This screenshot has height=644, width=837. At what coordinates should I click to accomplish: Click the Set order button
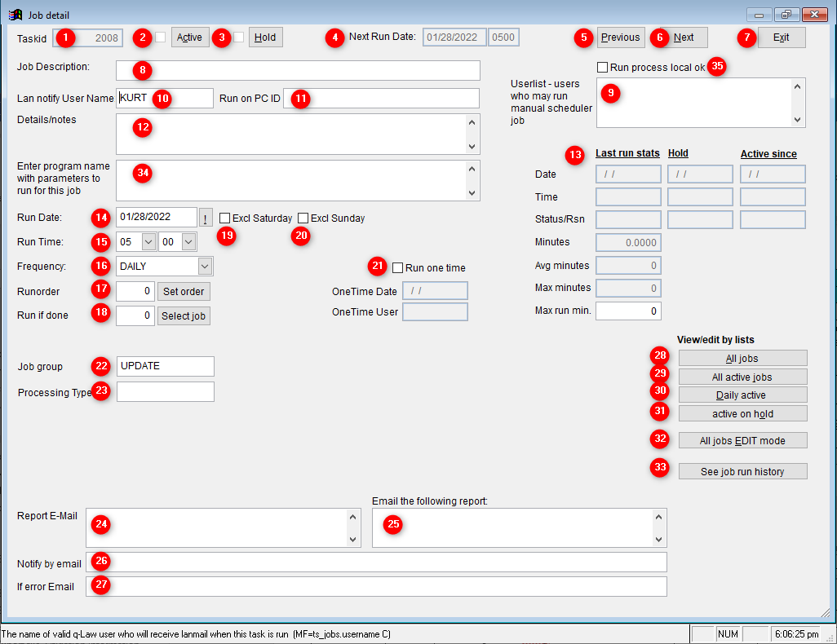pos(184,291)
